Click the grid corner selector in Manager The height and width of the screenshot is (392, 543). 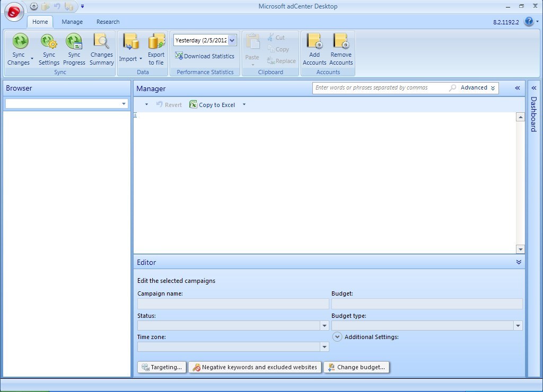click(x=135, y=115)
